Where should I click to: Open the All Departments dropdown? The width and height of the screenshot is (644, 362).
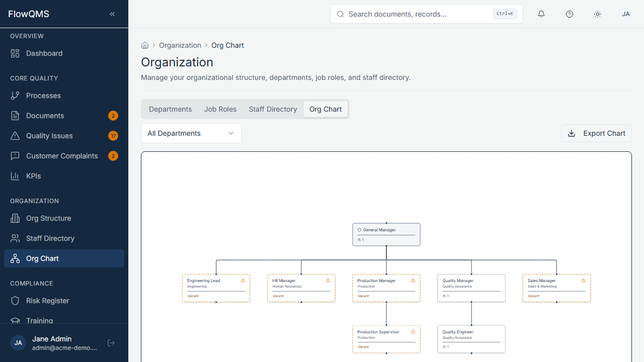point(191,133)
